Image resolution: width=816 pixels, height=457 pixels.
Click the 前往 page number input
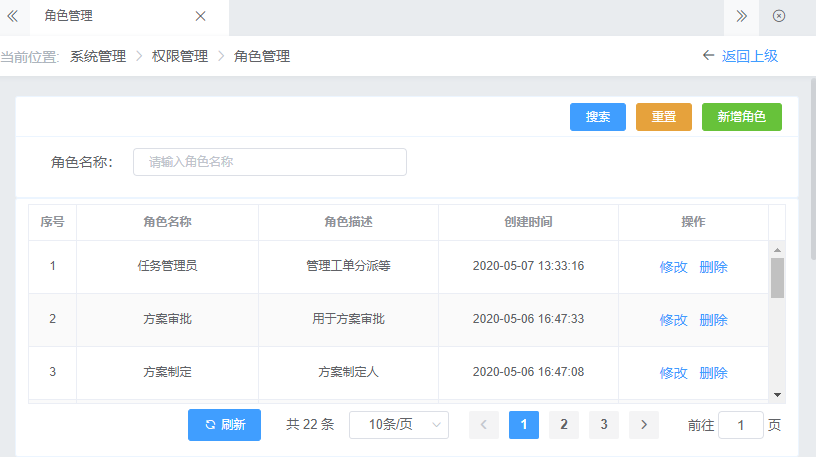pos(741,425)
